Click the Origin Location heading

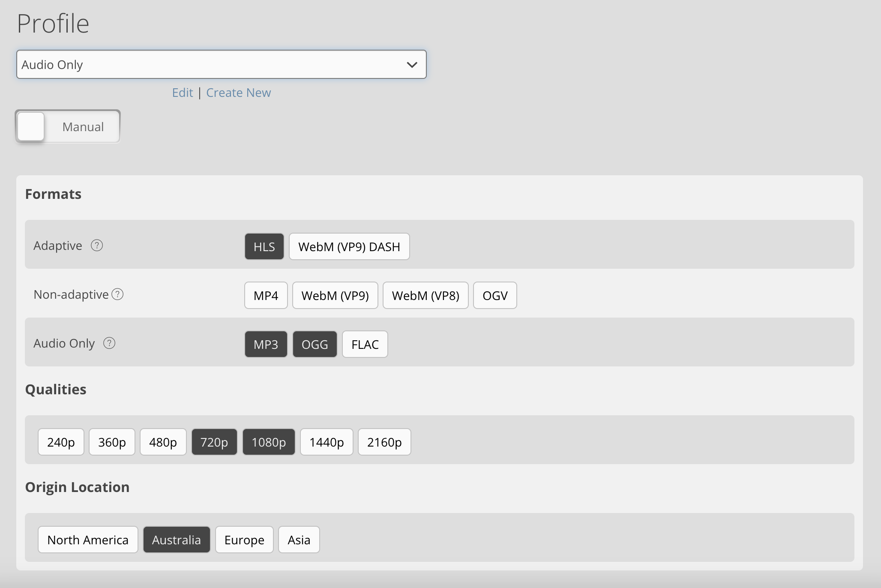click(77, 487)
